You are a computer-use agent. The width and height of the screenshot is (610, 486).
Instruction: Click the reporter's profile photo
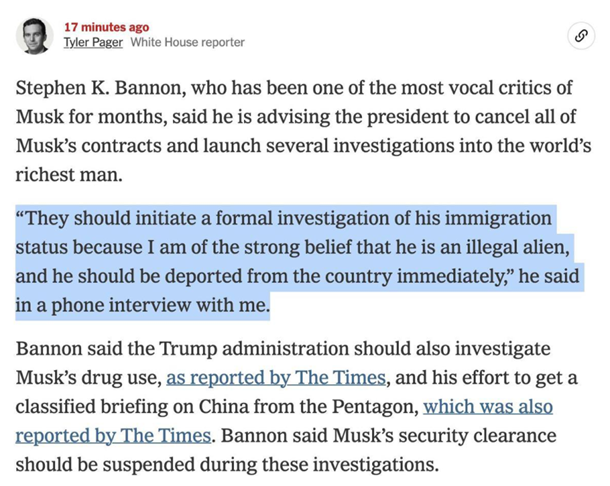pyautogui.click(x=35, y=36)
